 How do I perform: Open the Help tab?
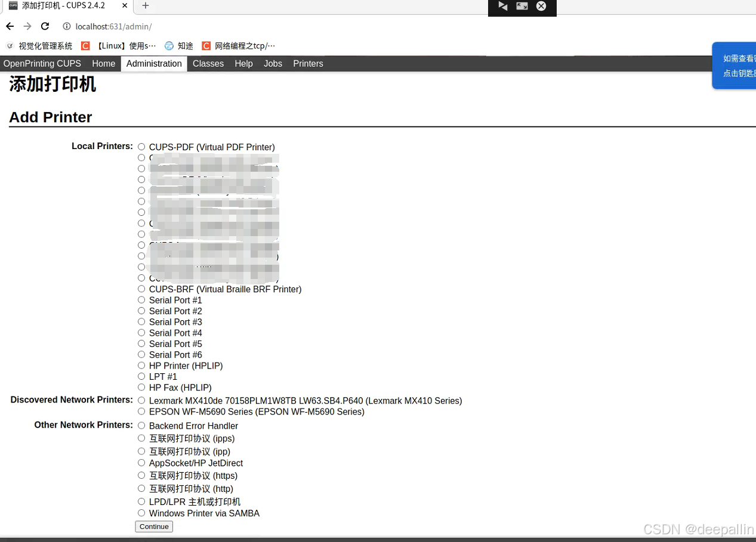[x=243, y=64]
